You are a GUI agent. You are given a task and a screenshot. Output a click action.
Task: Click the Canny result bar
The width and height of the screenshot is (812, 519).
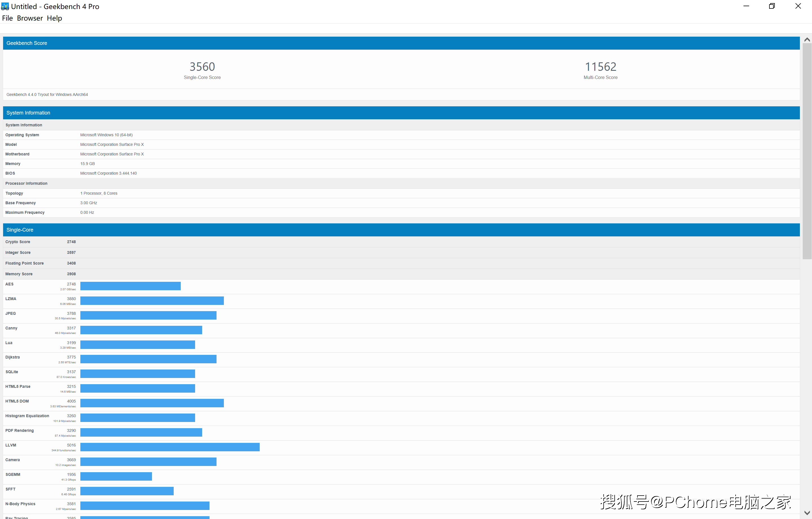(141, 330)
